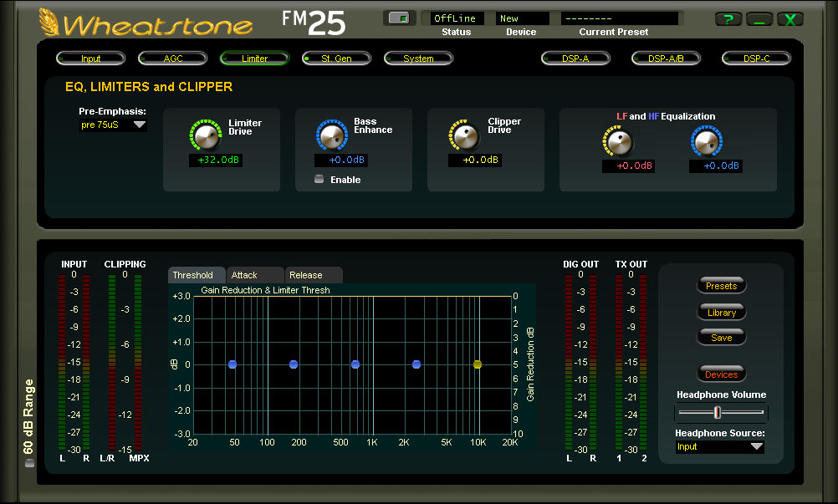Click the HF Equalization knob
Screen dimensions: 838x504
(x=706, y=142)
